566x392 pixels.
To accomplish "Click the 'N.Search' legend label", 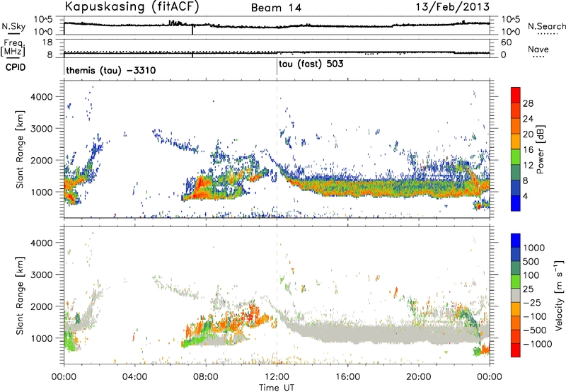I will pos(546,26).
